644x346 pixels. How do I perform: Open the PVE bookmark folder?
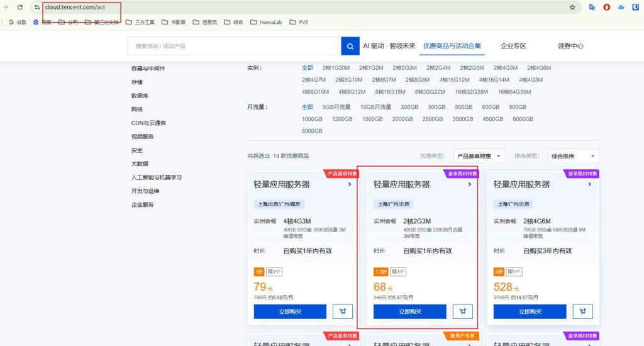299,22
